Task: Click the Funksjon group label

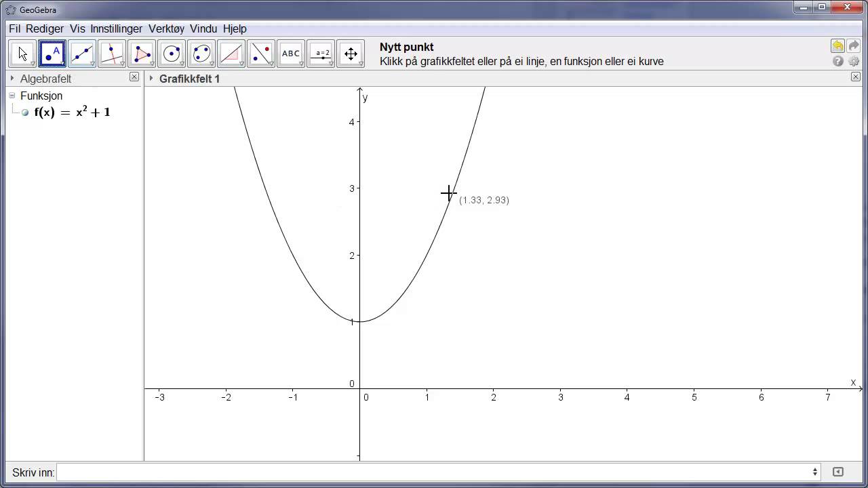Action: click(x=41, y=96)
